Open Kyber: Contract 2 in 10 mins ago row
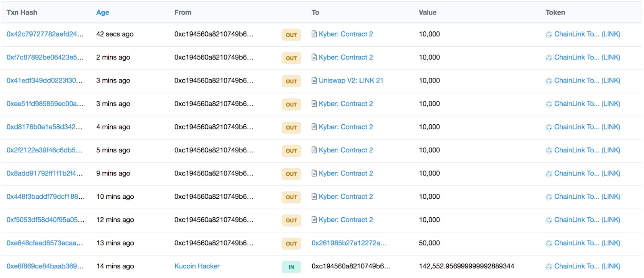644x278 pixels. tap(346, 197)
